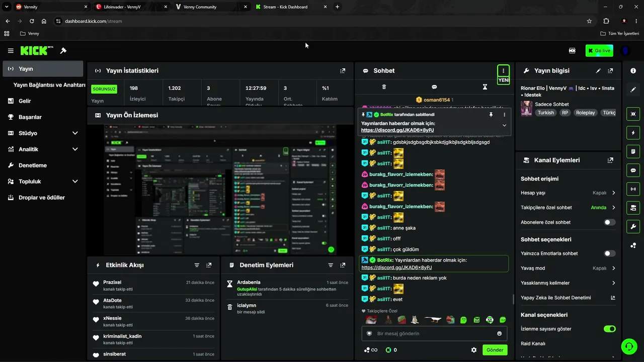Open Takipçilere özel sohbet setting
This screenshot has width=644, height=362.
[568, 208]
